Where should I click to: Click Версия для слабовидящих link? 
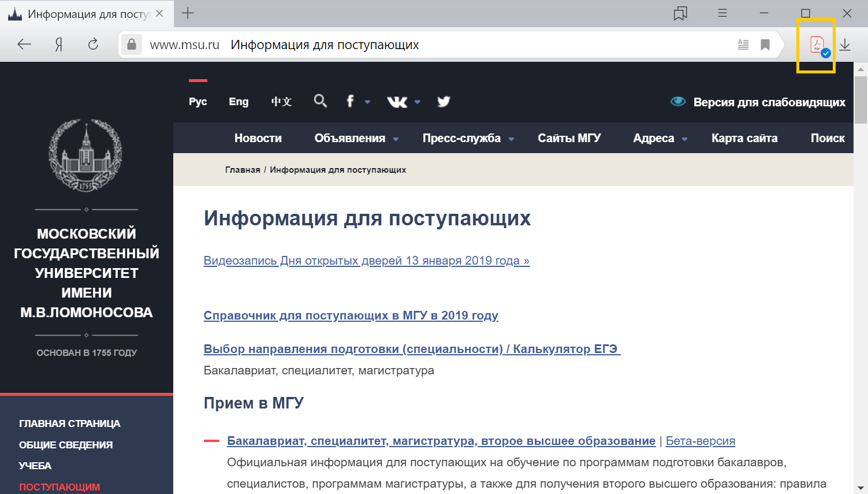point(769,102)
